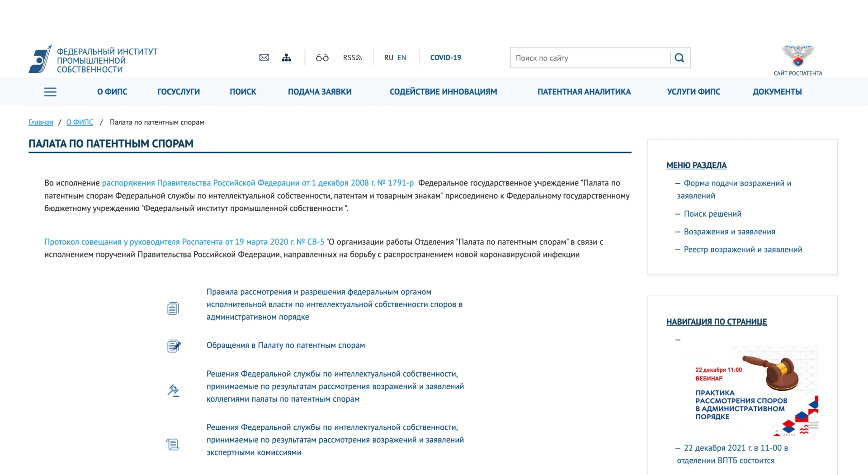The width and height of the screenshot is (868, 475).
Task: Open the ДОКУМЕНТЫ menu
Action: tap(777, 92)
